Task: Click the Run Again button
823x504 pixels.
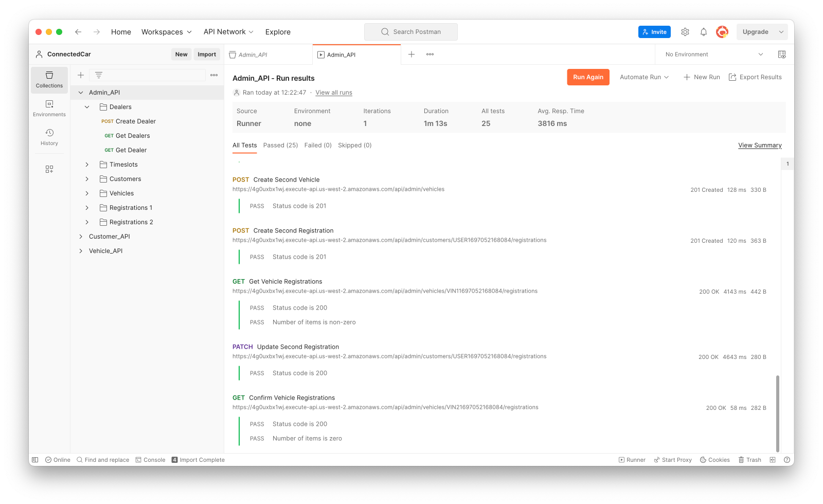Action: 588,77
